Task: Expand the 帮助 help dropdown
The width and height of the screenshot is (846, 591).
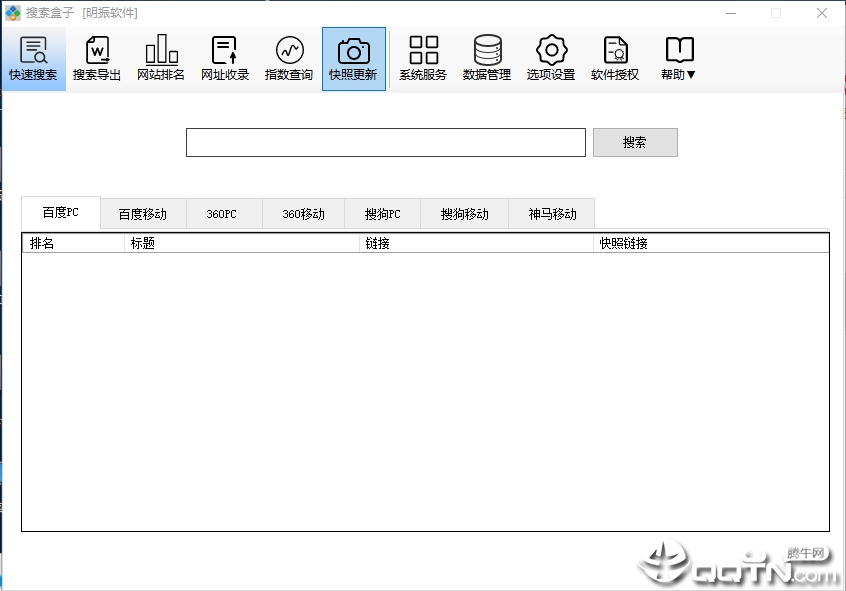Action: [679, 59]
